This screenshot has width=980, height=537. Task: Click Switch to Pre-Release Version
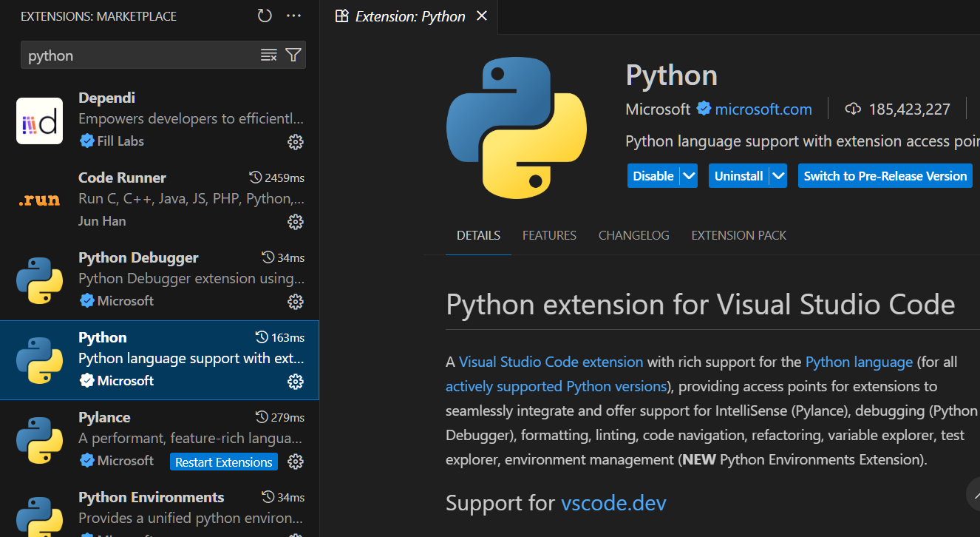click(x=885, y=176)
